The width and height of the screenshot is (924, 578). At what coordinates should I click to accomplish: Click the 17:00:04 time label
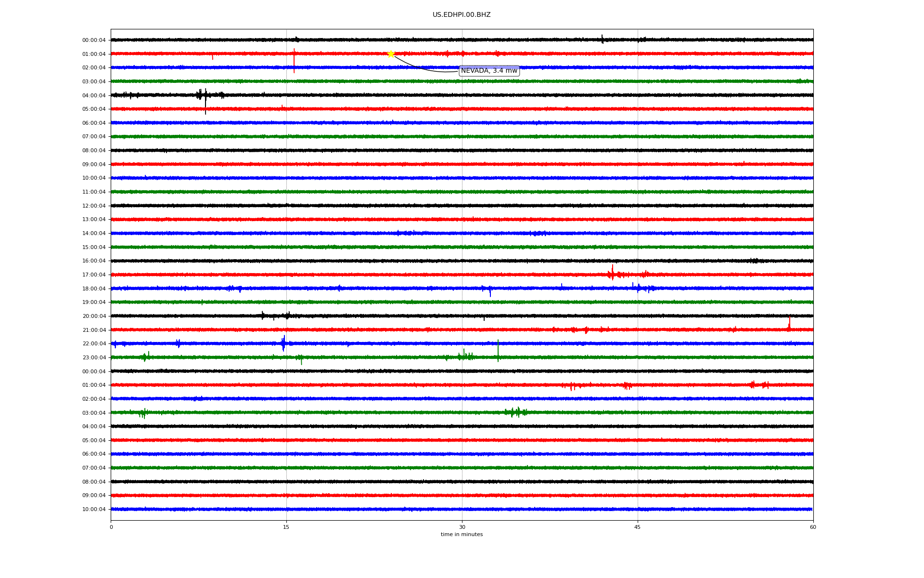coord(94,275)
